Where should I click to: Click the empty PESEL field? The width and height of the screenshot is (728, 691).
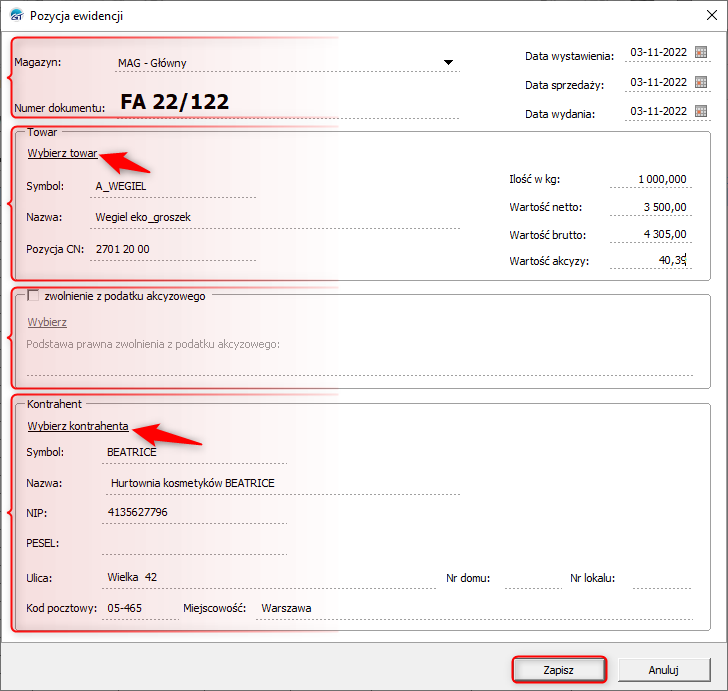[x=194, y=544]
